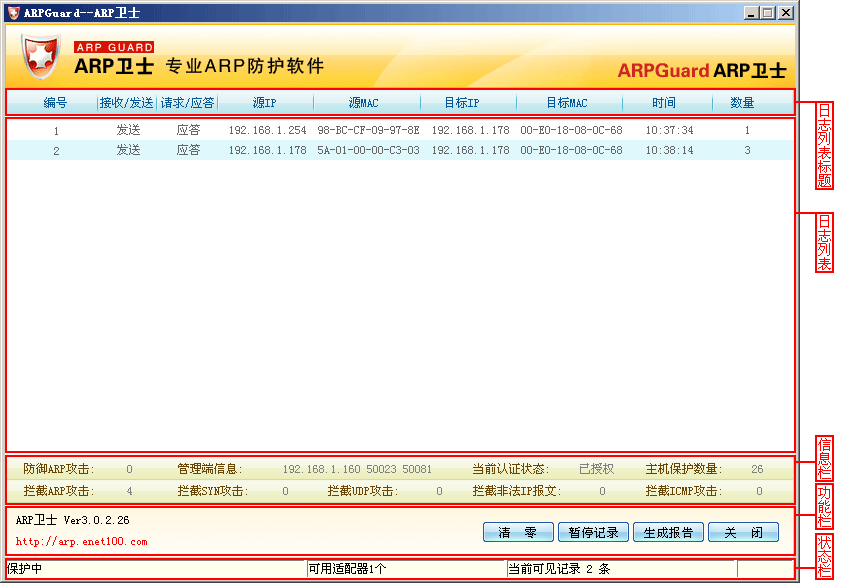Image resolution: width=850 pixels, height=583 pixels.
Task: Click the 关 闭 button
Action: pyautogui.click(x=743, y=533)
